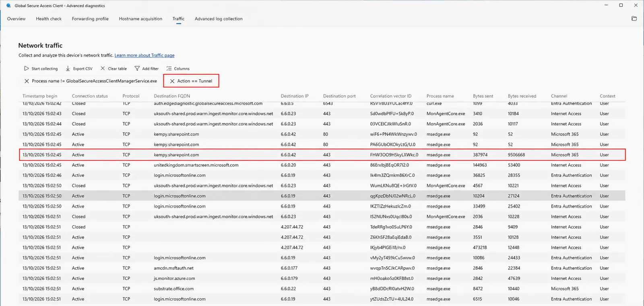Sort by Bytes received column header
The height and width of the screenshot is (306, 644).
(x=522, y=96)
